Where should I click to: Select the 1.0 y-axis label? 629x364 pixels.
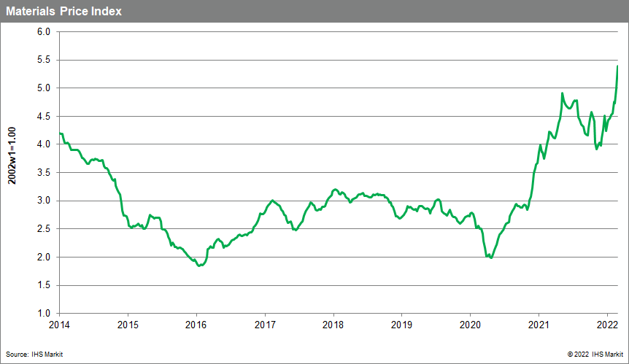click(43, 314)
